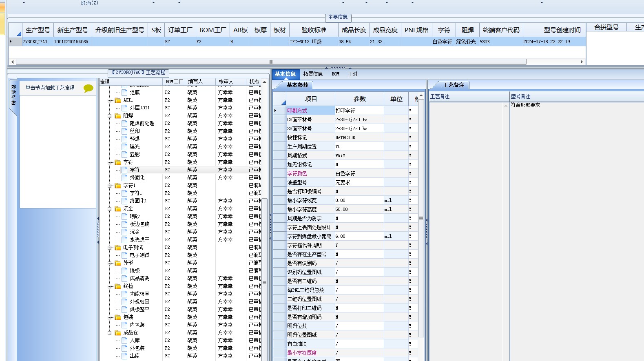Click the IPC-6012 III级 cell
The height and width of the screenshot is (361, 644).
314,42
